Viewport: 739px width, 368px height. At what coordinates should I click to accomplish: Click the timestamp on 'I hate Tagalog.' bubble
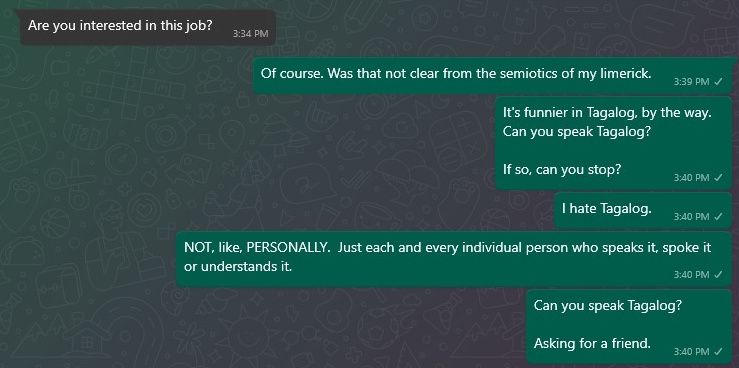[691, 217]
